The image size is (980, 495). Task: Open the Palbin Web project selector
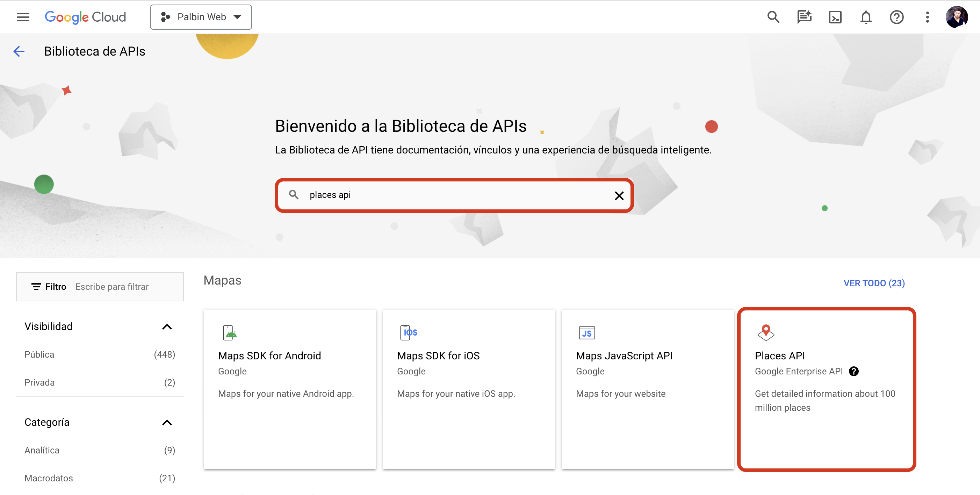coord(201,17)
